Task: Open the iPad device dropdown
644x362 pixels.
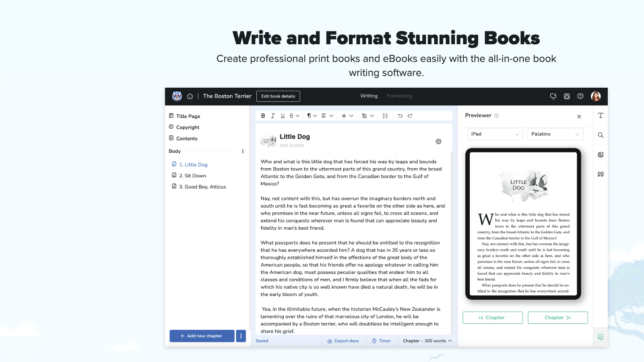Action: click(x=495, y=134)
